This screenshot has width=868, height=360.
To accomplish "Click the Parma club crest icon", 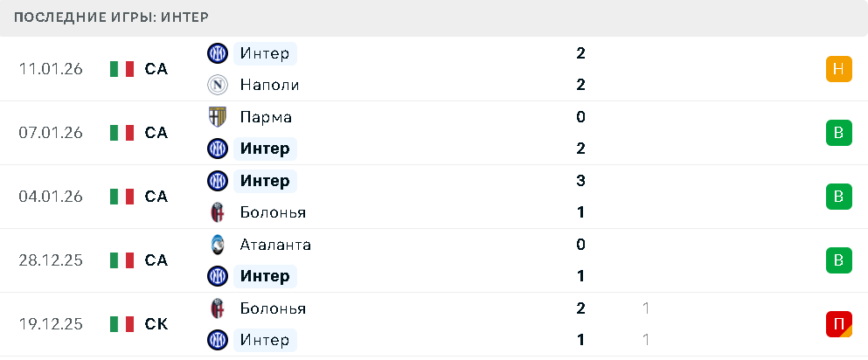I will coord(217,117).
